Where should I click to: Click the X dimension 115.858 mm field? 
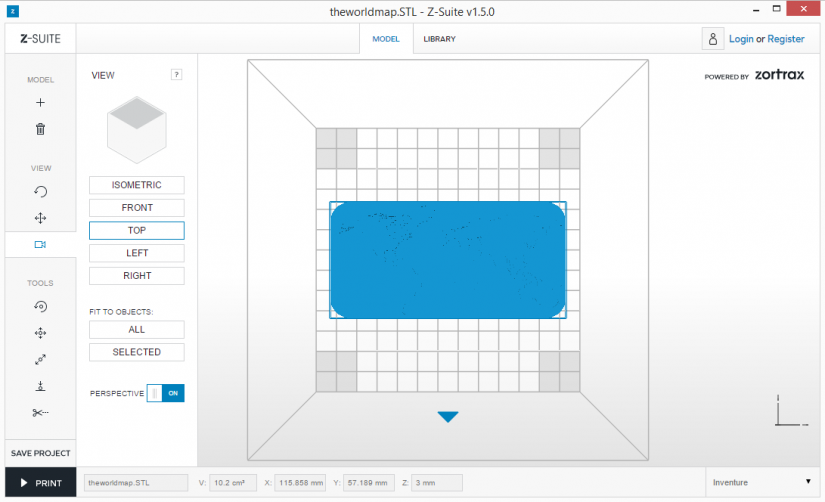(300, 483)
